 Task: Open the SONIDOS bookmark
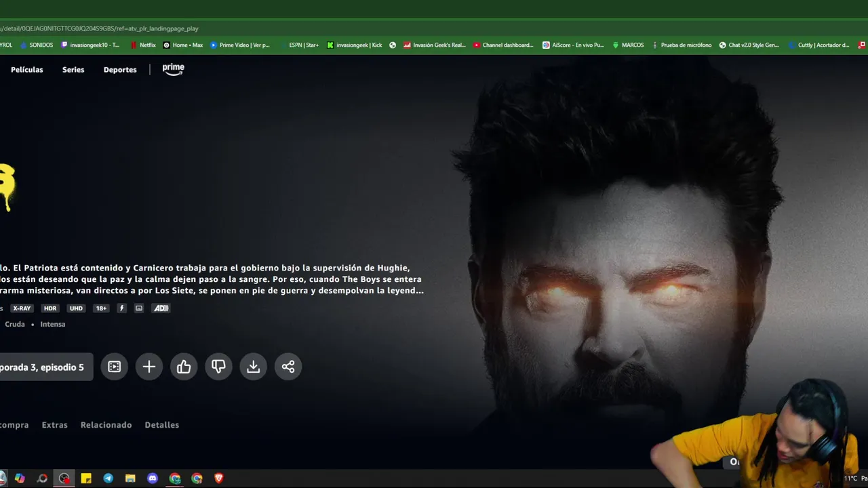37,45
